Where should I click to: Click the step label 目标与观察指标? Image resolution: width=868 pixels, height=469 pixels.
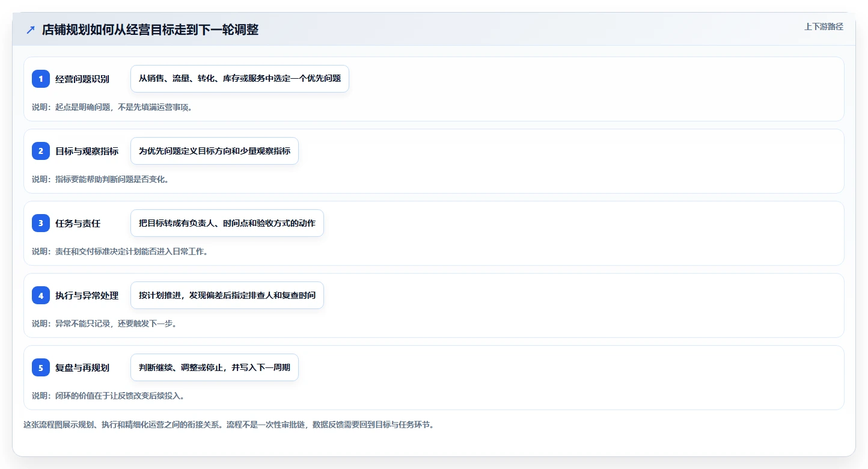click(x=87, y=151)
